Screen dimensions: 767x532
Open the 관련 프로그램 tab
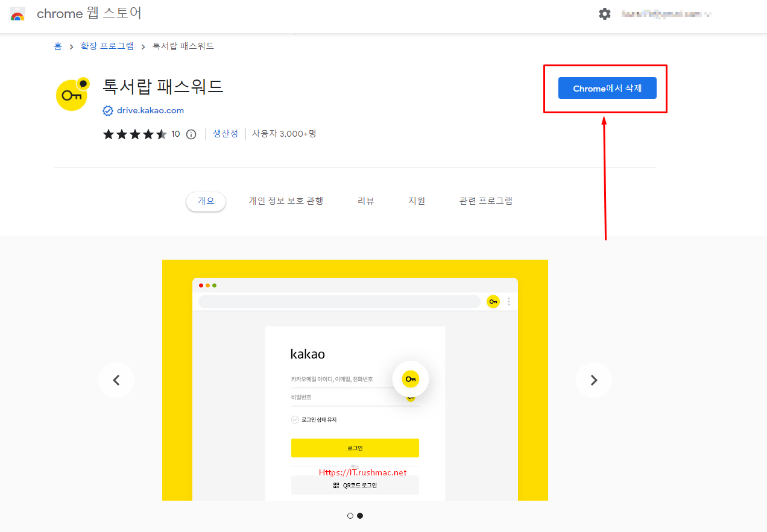(486, 201)
